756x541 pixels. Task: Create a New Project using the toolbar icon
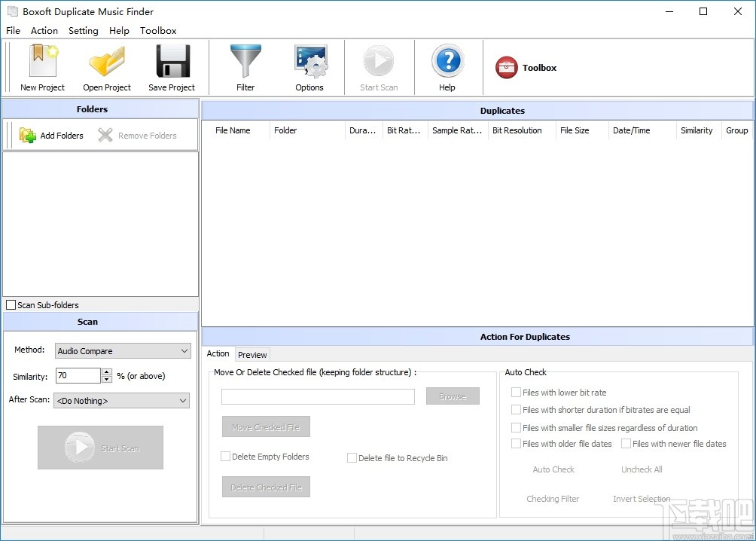click(41, 66)
